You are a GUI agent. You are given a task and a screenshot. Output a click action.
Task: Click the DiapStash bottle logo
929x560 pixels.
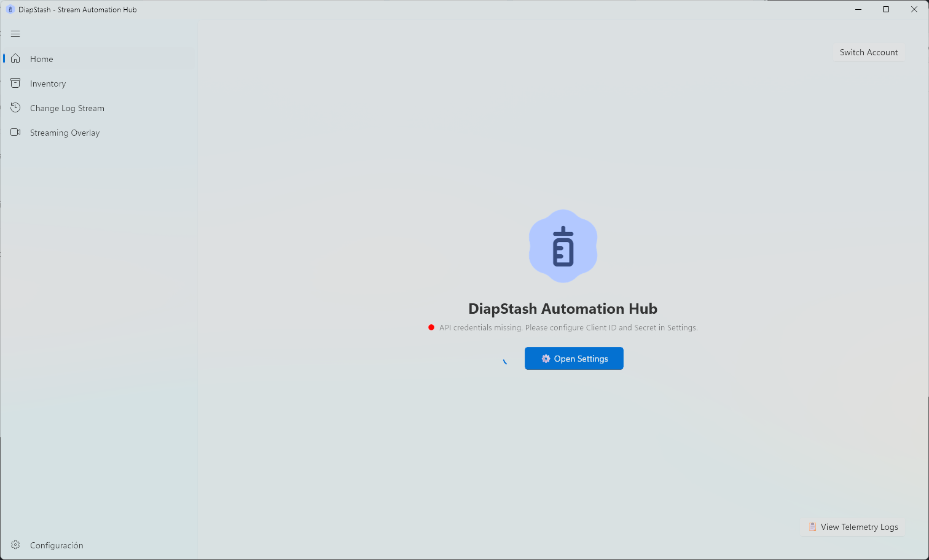click(x=563, y=246)
